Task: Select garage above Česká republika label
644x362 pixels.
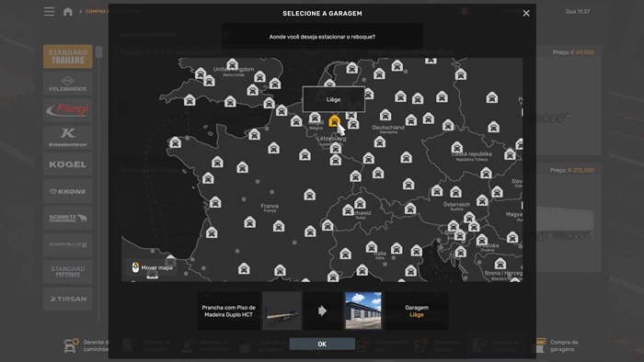Action: [x=457, y=148]
